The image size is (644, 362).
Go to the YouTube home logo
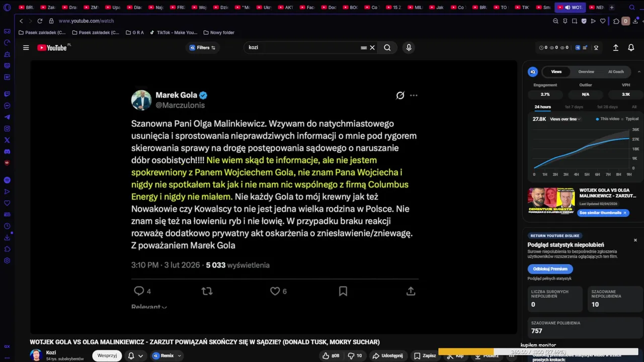pos(52,48)
